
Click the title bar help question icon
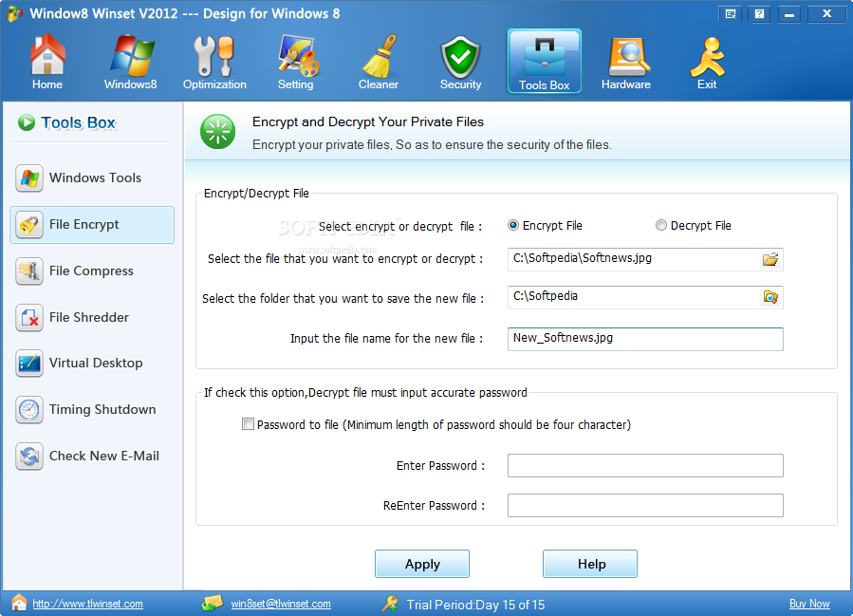click(760, 14)
